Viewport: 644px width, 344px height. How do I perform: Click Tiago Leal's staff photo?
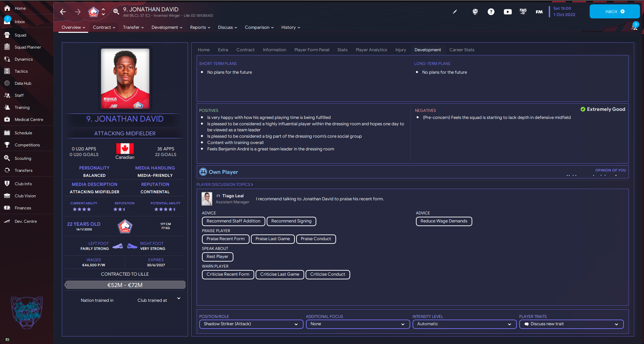point(207,199)
